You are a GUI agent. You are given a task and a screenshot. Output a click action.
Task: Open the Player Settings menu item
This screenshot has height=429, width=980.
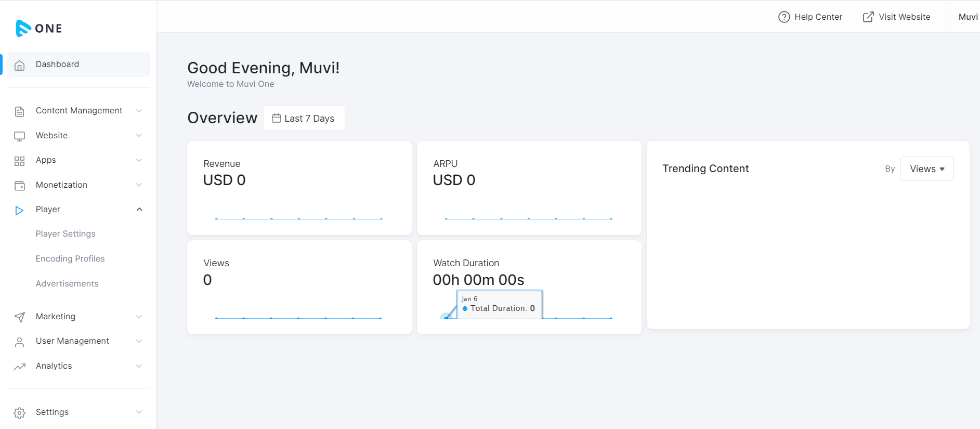pyautogui.click(x=66, y=233)
